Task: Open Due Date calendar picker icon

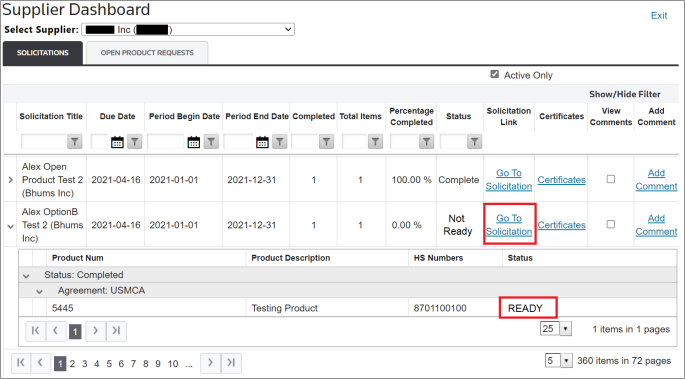Action: (117, 141)
